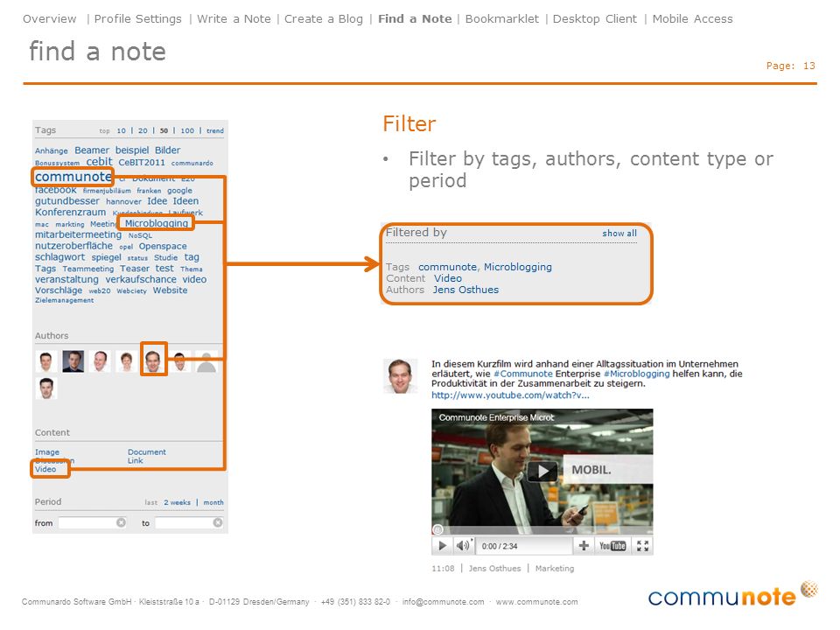Open the Marketing blog link below the video
840x630 pixels.
[x=555, y=569]
